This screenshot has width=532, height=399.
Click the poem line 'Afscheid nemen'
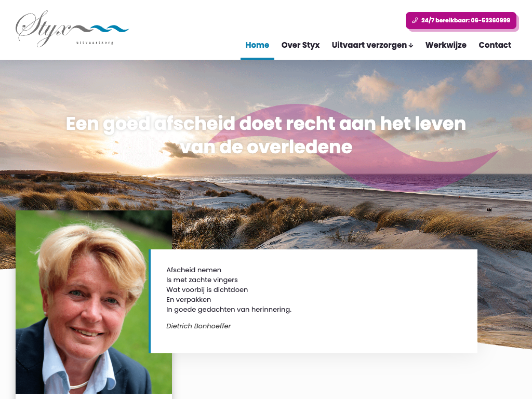pos(194,270)
